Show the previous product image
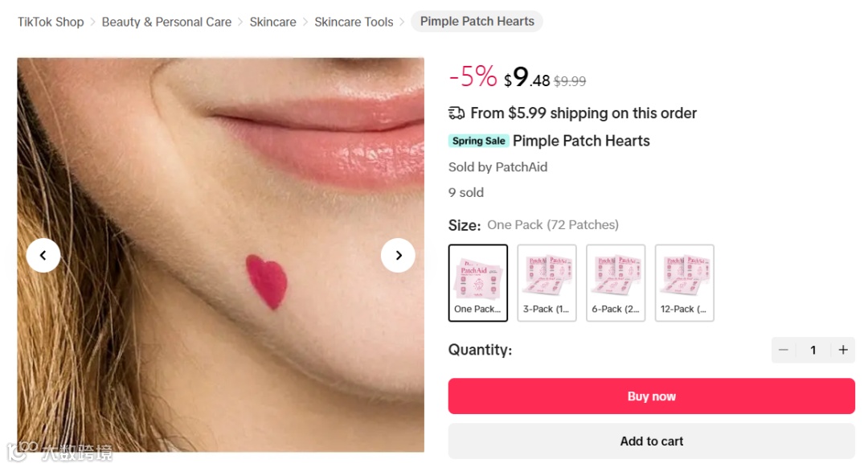This screenshot has height=468, width=868. coord(43,256)
